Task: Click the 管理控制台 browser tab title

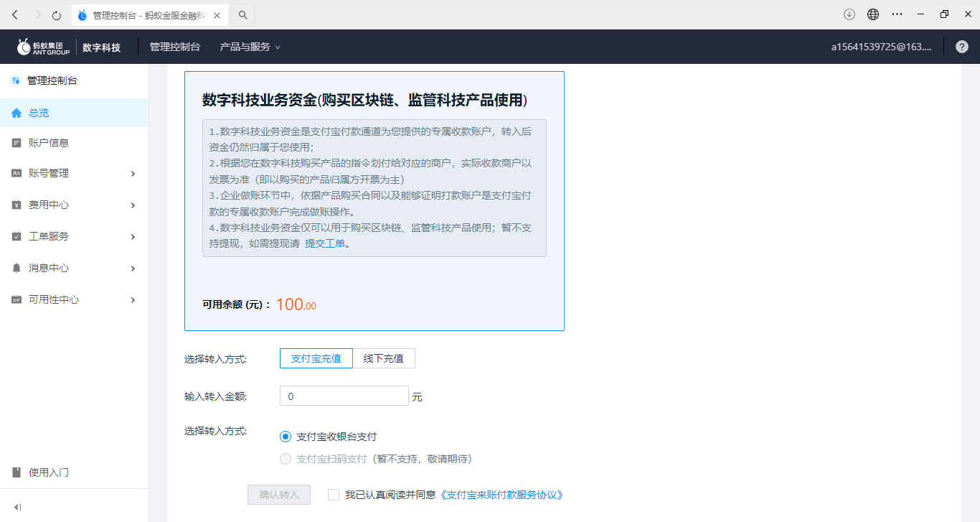Action: (150, 15)
